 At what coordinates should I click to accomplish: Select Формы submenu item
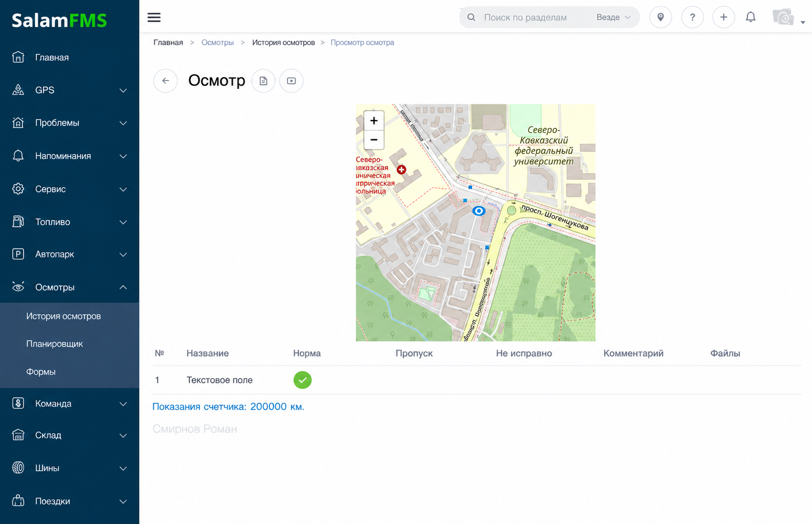tap(41, 372)
